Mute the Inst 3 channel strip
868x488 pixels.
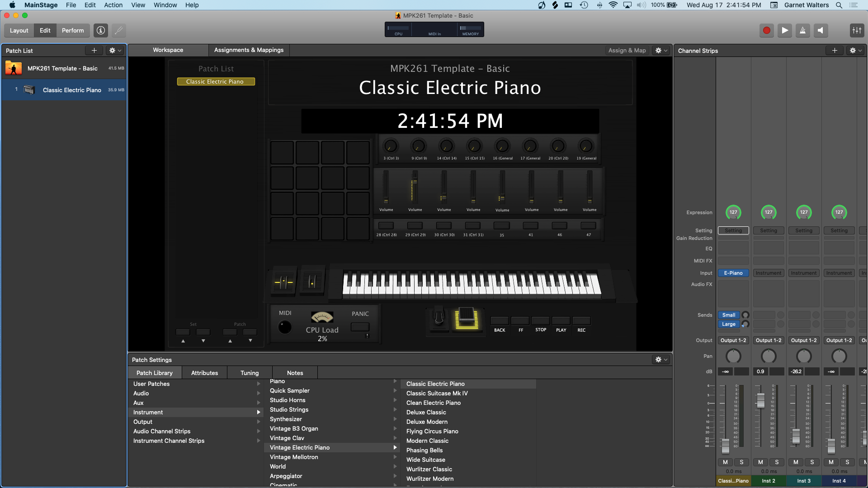pos(796,462)
